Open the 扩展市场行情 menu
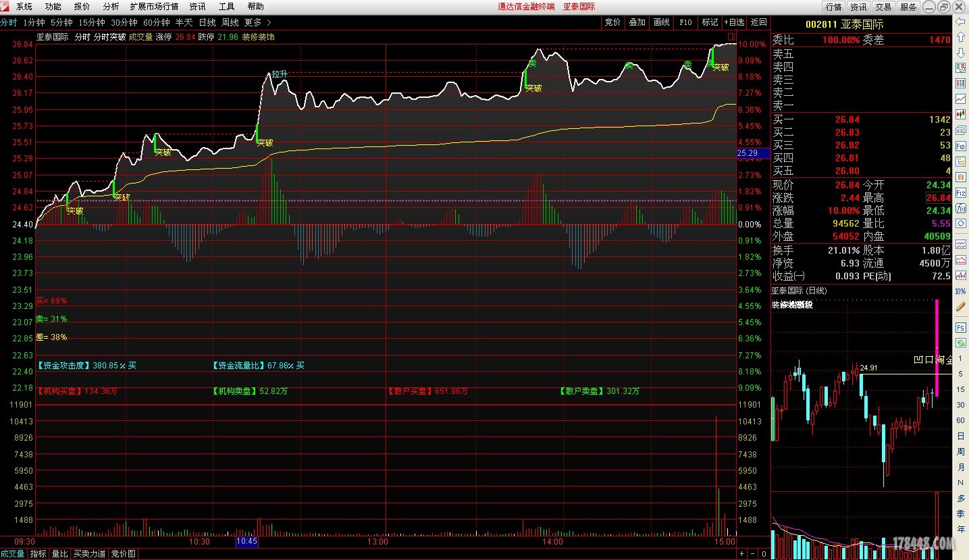Viewport: 969px width, 560px height. tap(154, 7)
